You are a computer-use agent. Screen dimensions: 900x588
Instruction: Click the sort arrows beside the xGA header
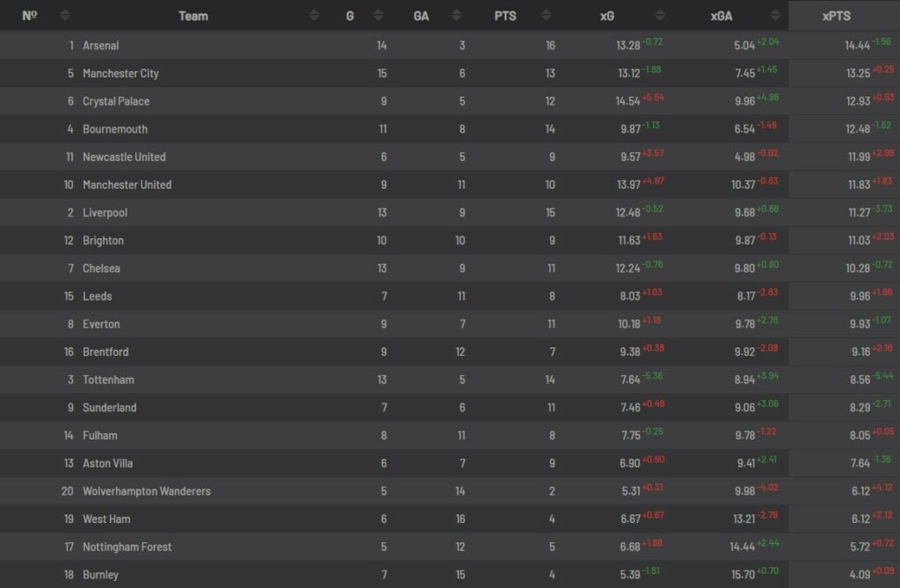pos(775,16)
